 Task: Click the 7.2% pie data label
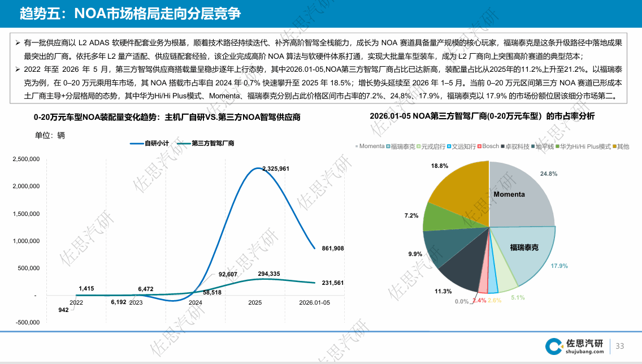point(411,216)
